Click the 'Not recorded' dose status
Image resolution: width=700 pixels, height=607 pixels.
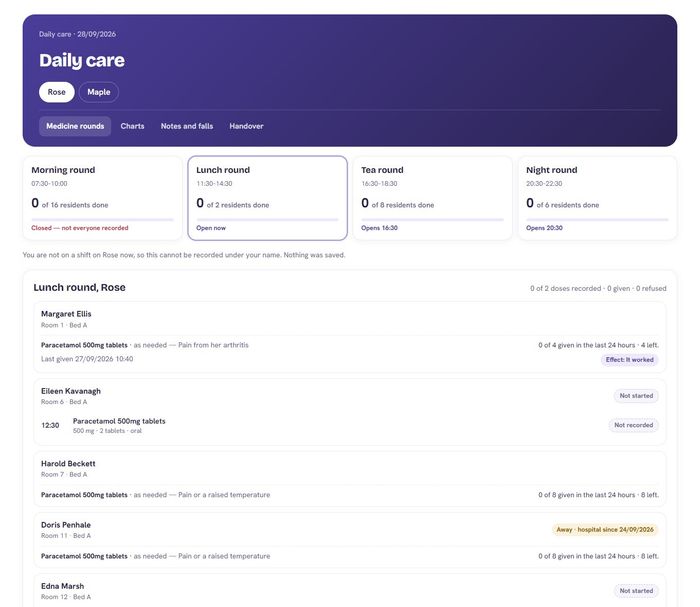click(x=633, y=425)
